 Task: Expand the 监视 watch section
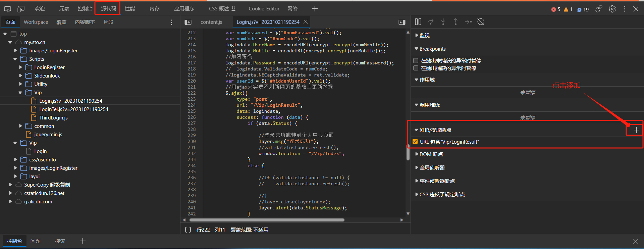(x=417, y=35)
